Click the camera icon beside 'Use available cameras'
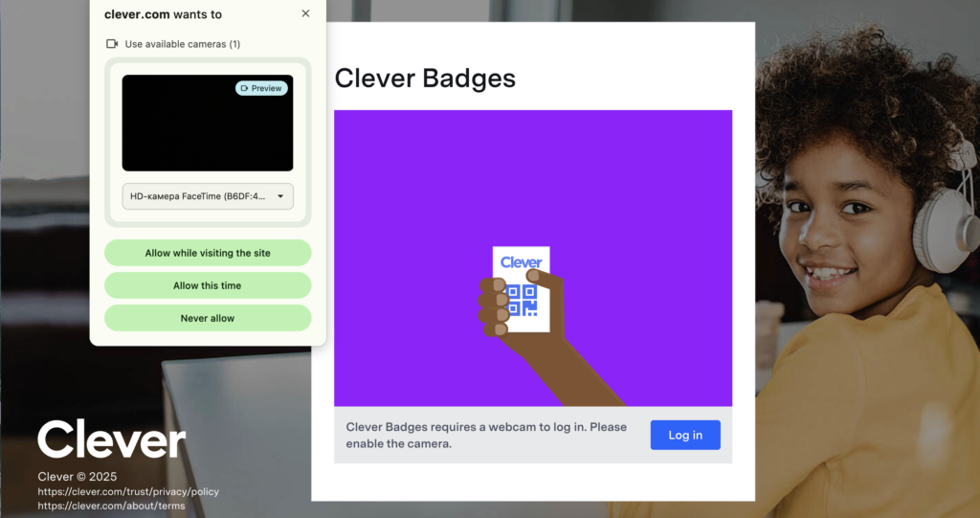The height and width of the screenshot is (518, 980). click(112, 44)
